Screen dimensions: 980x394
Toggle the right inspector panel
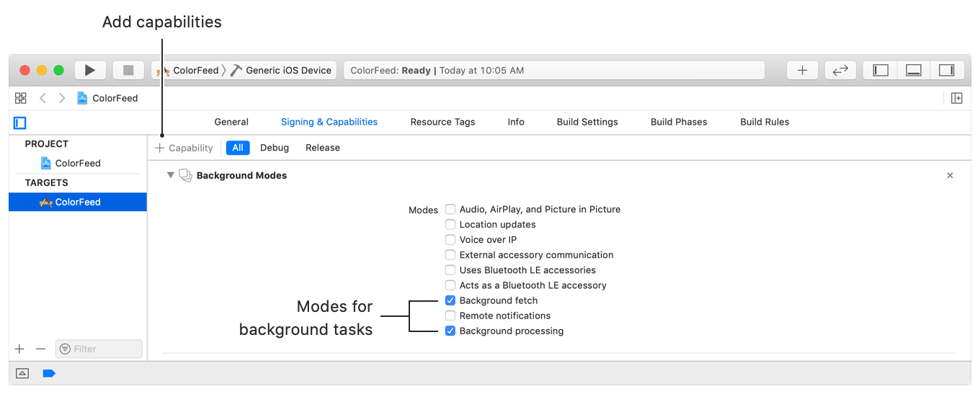click(x=947, y=70)
